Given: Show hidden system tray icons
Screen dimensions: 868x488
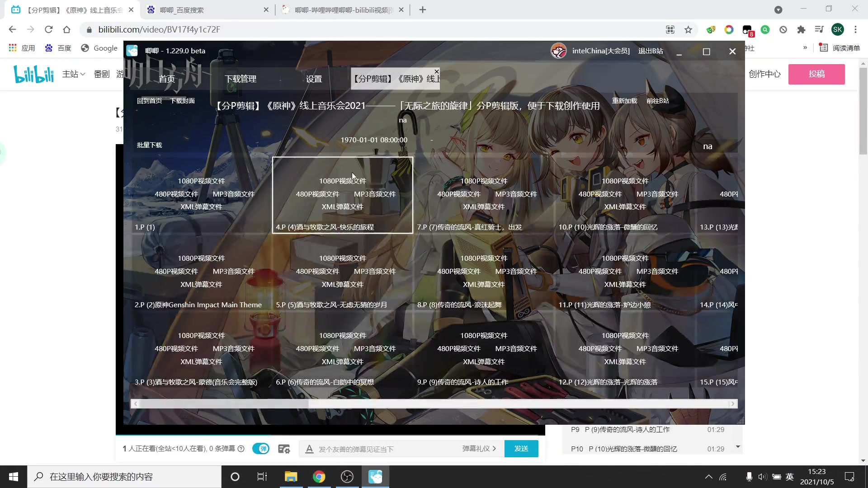Looking at the screenshot, I should point(708,477).
